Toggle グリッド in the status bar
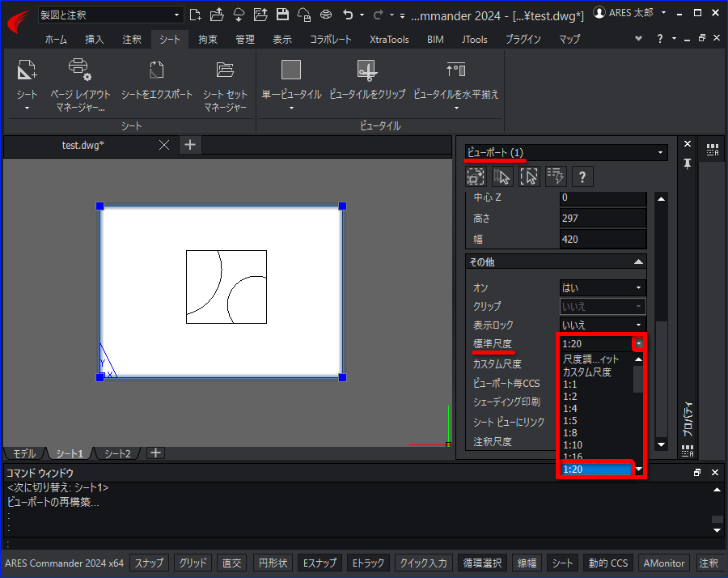Screen dimensions: 728x578 [x=193, y=563]
